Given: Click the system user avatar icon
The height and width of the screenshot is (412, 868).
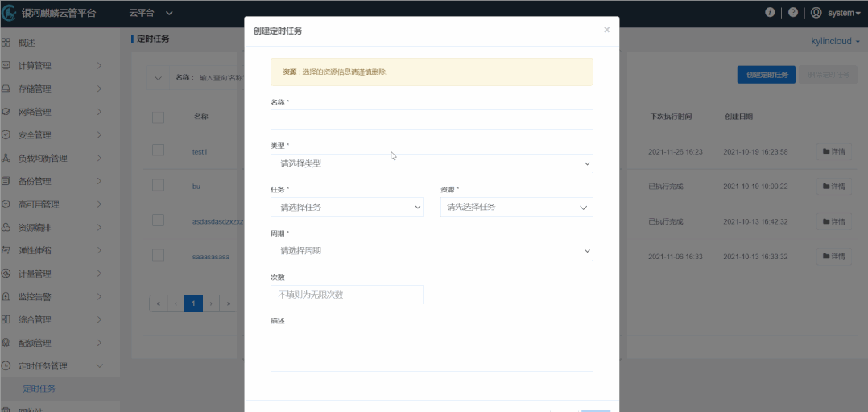Looking at the screenshot, I should point(816,13).
